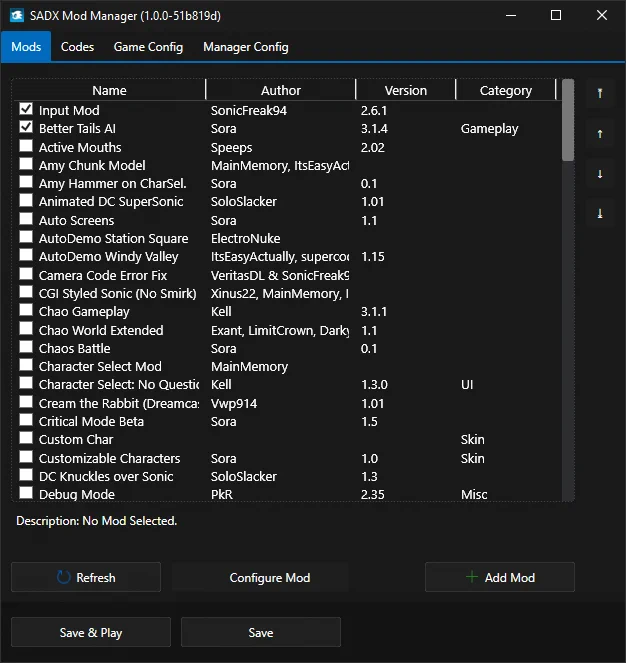Check the Animated DC SuperSonic box
The height and width of the screenshot is (663, 626).
click(26, 200)
